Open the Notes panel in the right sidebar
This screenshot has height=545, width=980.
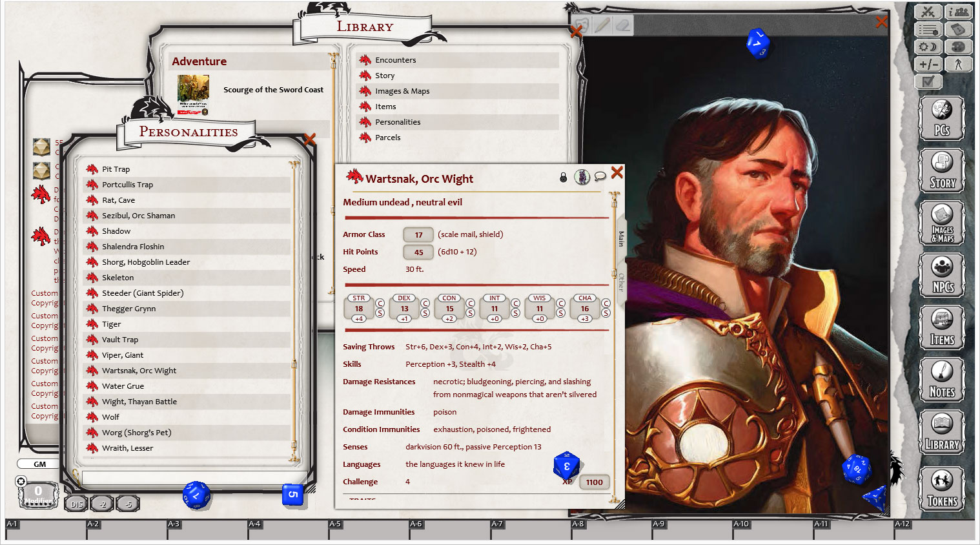click(941, 379)
